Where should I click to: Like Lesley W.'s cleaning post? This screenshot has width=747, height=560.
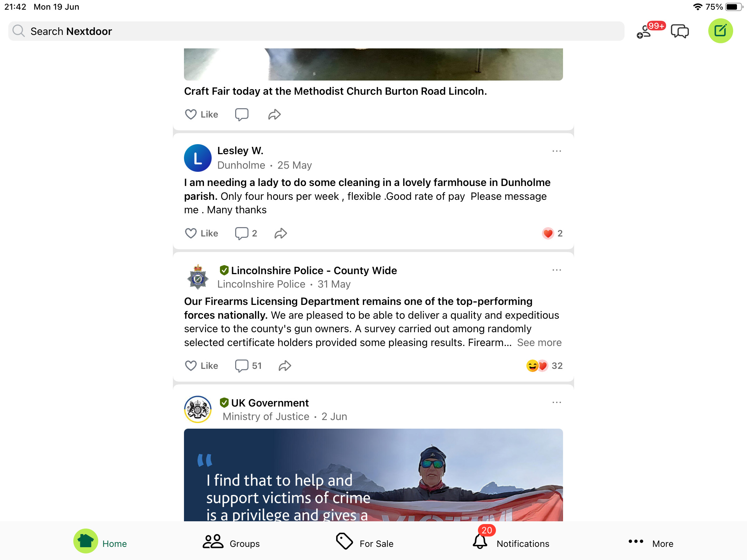click(x=201, y=233)
